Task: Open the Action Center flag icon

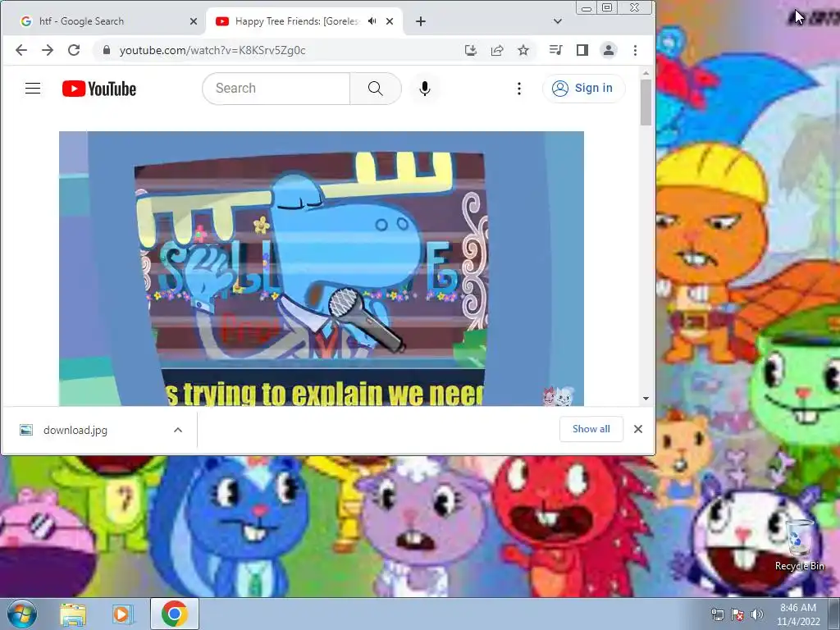Action: (x=737, y=614)
